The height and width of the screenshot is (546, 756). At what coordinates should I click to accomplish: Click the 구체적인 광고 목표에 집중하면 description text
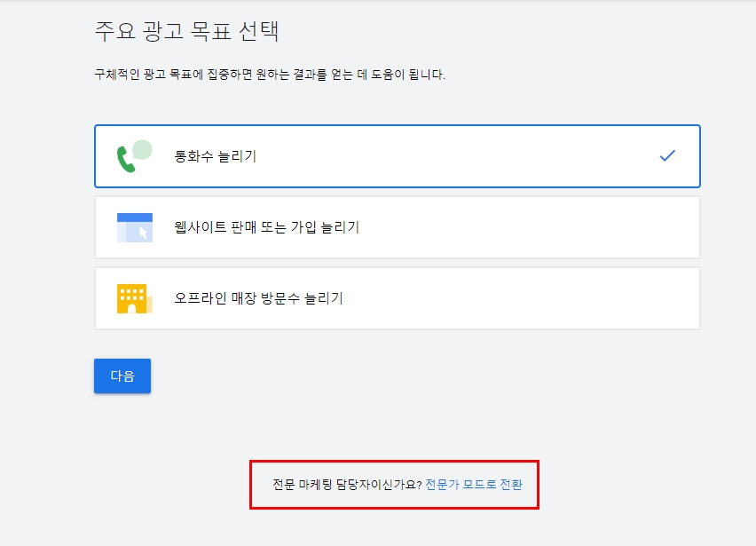[x=270, y=75]
